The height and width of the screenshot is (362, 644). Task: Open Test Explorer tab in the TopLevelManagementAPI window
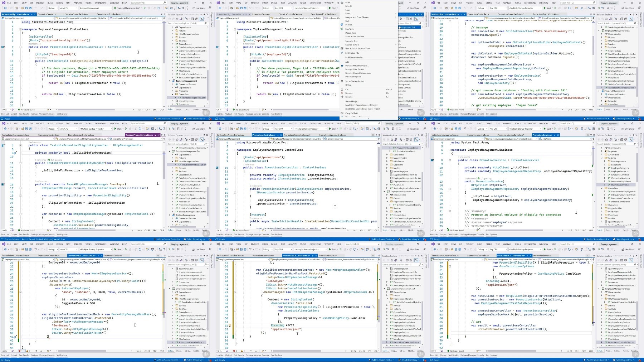click(x=62, y=114)
